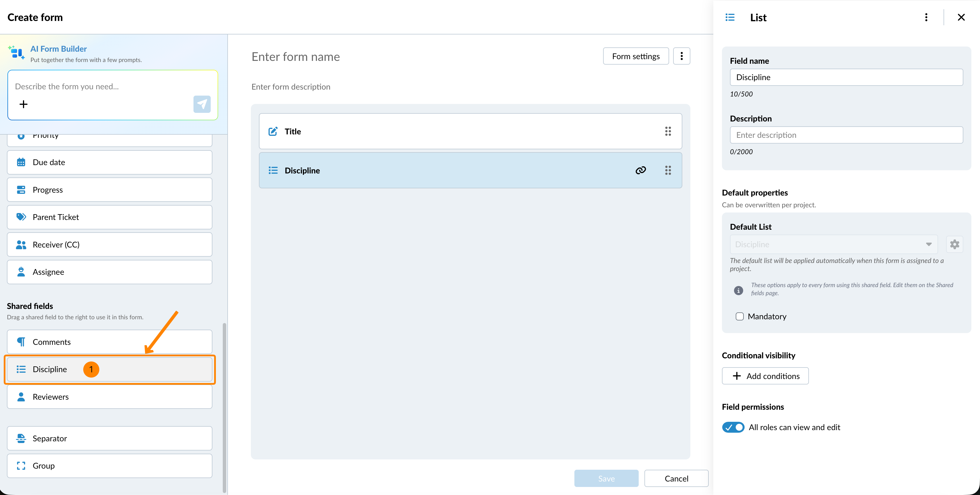Click the Progress field icon
This screenshot has height=495, width=980.
coord(21,190)
